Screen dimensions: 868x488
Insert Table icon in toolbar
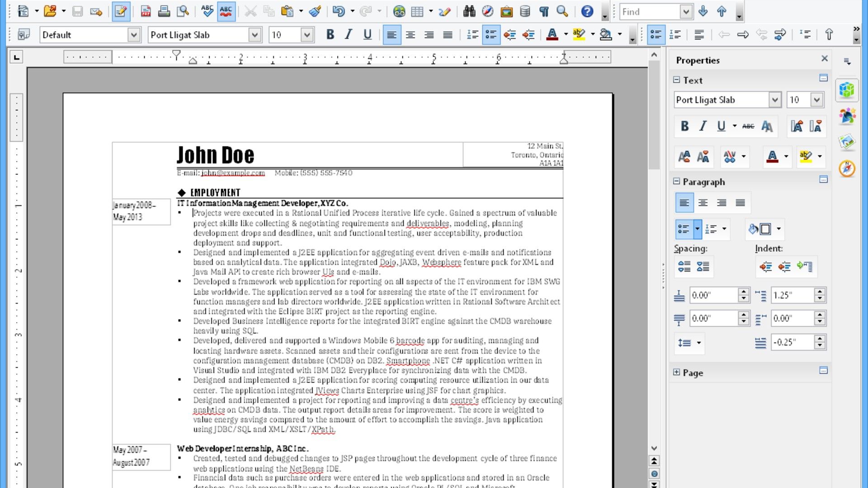(x=417, y=11)
